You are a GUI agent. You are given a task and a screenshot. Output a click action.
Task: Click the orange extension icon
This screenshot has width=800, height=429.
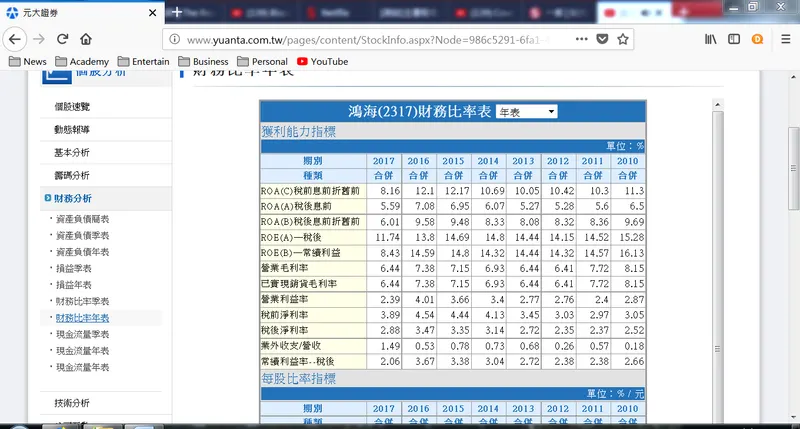coord(758,39)
